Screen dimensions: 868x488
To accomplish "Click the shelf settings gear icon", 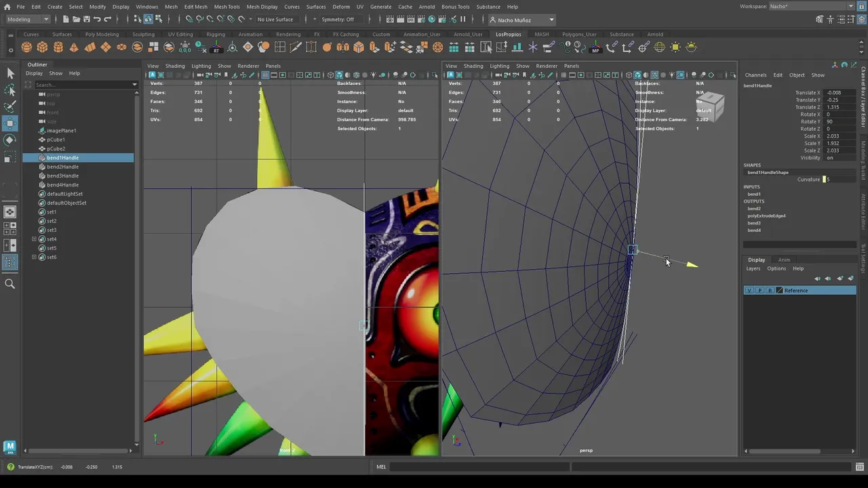I will [10, 49].
